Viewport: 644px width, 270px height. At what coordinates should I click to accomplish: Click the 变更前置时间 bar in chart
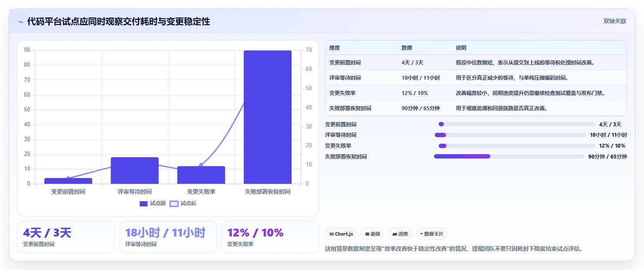coord(68,181)
